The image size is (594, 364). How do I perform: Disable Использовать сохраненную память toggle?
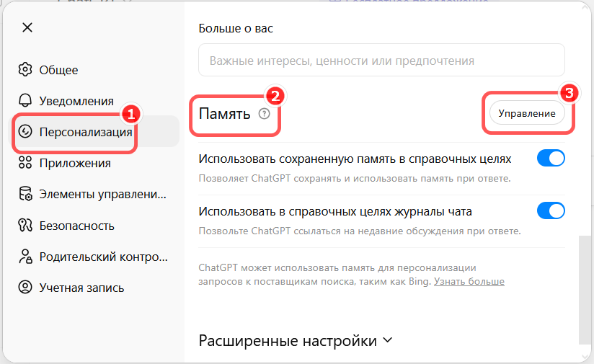pos(551,159)
